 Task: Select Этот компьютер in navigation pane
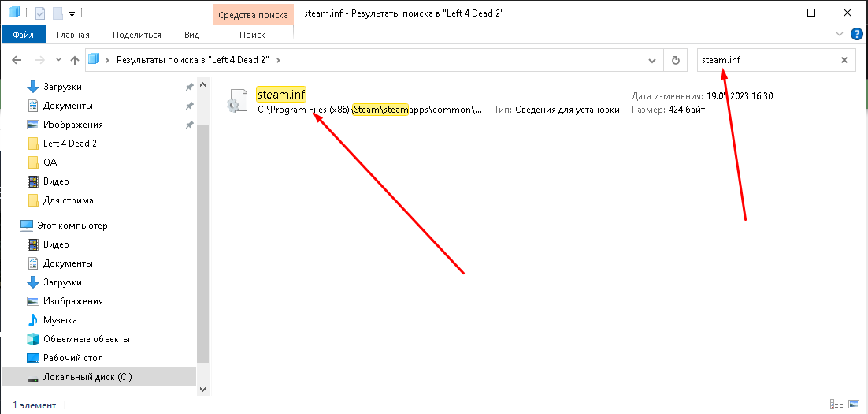72,226
